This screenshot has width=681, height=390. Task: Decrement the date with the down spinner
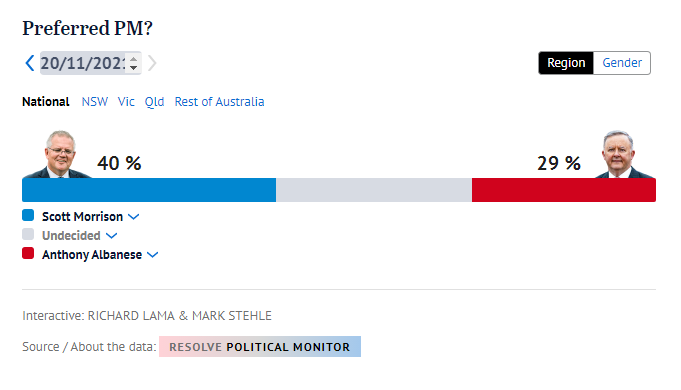[134, 67]
